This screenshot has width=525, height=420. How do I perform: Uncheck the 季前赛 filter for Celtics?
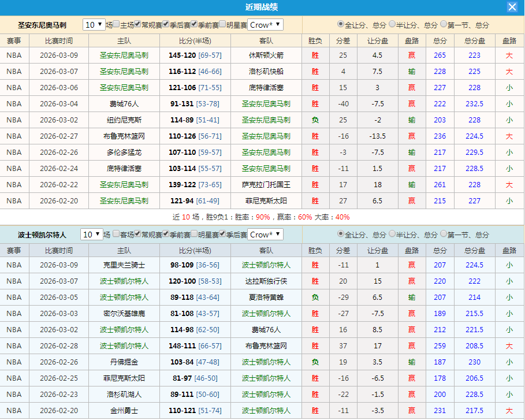coord(166,234)
